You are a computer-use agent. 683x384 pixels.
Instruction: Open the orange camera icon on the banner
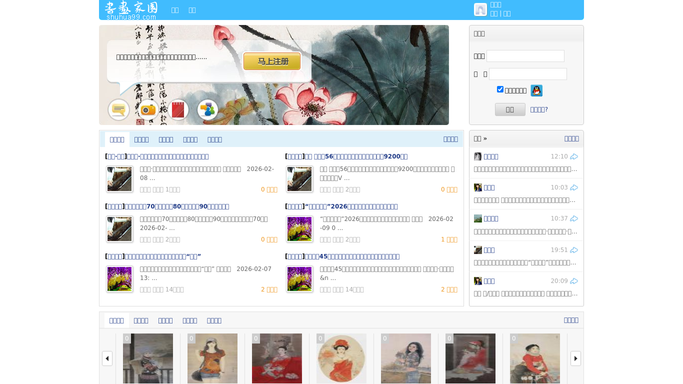point(148,109)
